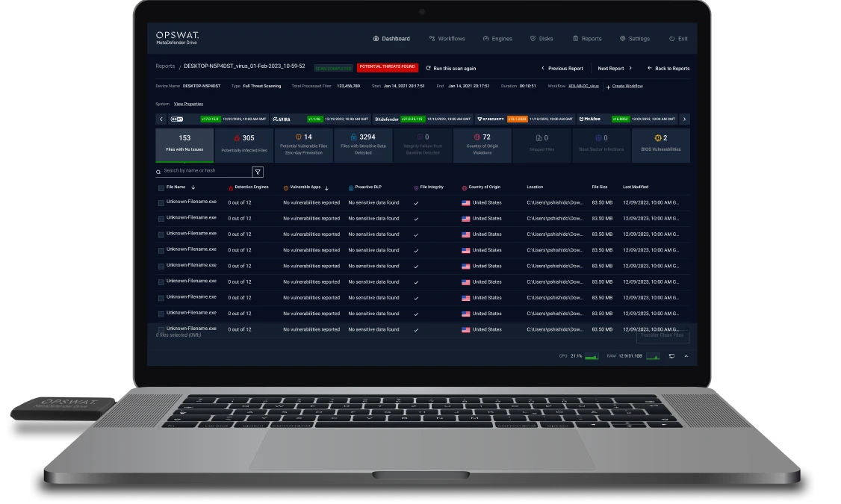Click the Country of Origin globe icon
Viewport: 841px width, 504px height.
465,187
